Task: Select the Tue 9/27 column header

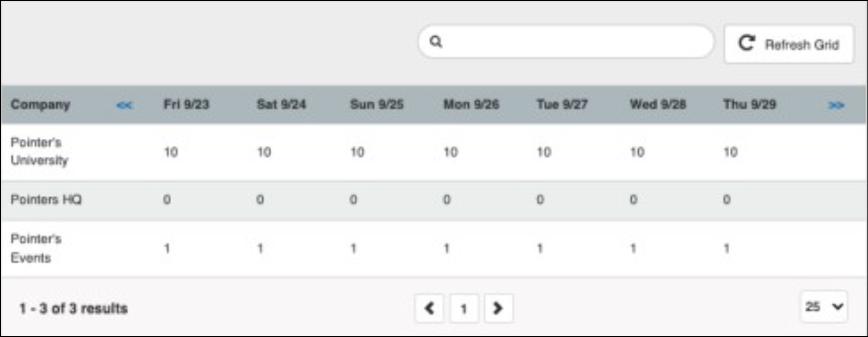Action: pyautogui.click(x=562, y=105)
